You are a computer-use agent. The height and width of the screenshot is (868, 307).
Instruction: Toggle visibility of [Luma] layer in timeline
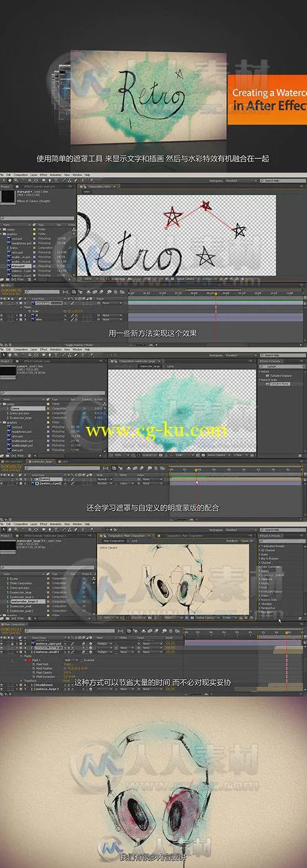2,479
